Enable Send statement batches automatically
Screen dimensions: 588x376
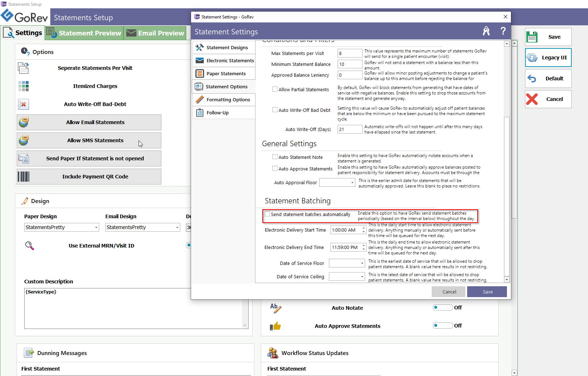tap(267, 214)
